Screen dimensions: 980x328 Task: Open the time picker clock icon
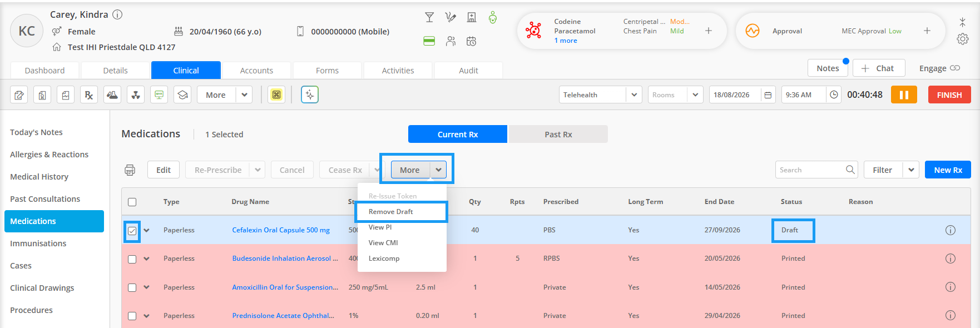tap(834, 95)
